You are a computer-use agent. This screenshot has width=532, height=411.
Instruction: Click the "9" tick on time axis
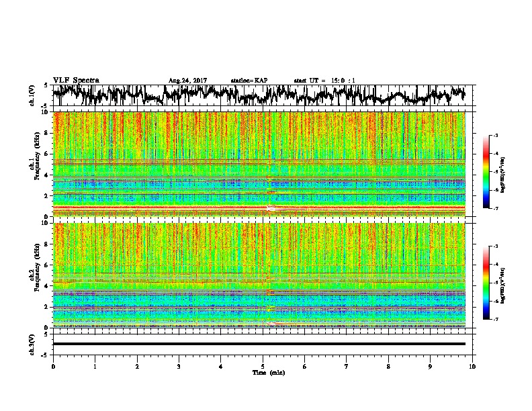430,367
